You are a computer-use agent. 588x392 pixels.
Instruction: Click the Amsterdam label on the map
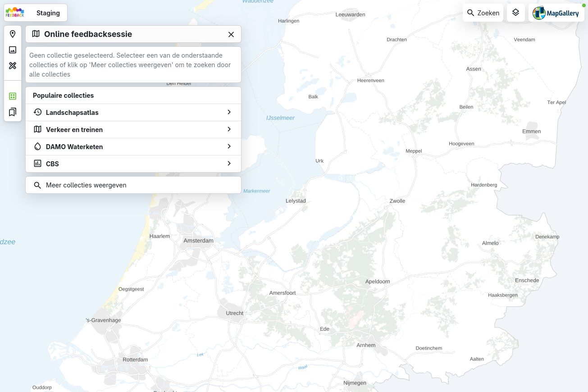click(198, 241)
